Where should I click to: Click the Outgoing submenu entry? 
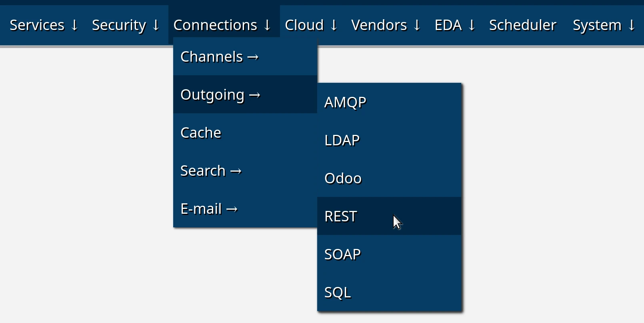point(220,95)
